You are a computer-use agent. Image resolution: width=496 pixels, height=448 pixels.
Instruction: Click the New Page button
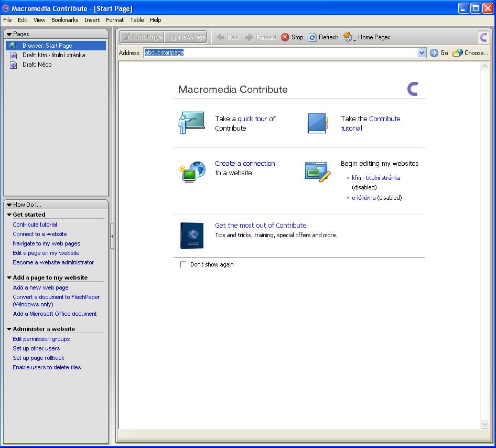(x=186, y=37)
